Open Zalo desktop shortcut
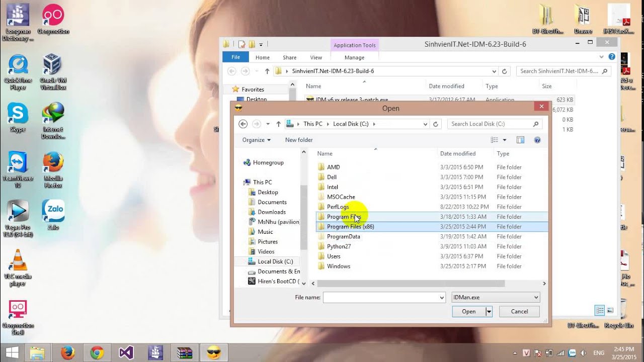 tap(53, 215)
